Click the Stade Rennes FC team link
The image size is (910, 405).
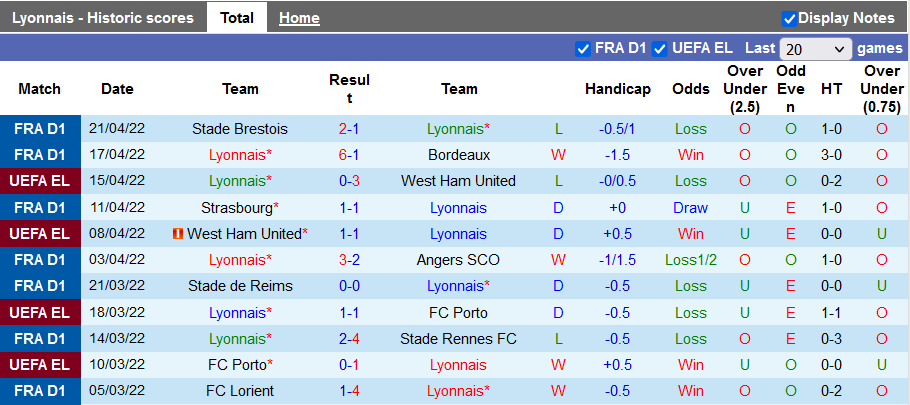[x=458, y=338]
